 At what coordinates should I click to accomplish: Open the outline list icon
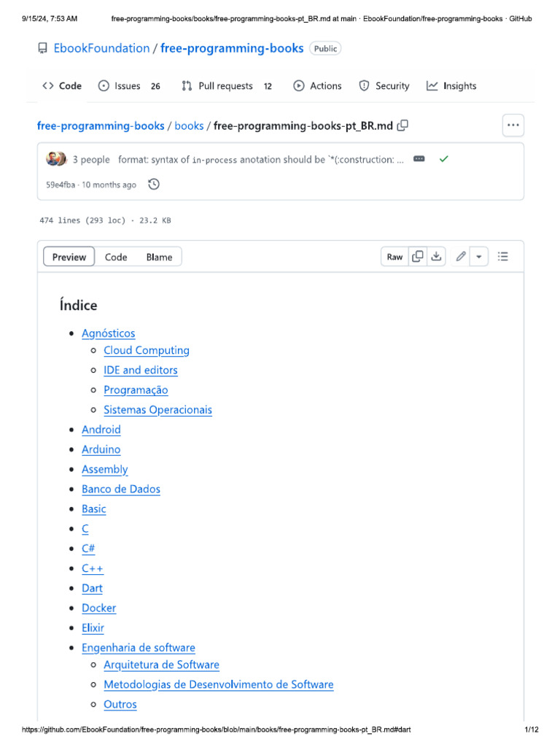(503, 257)
